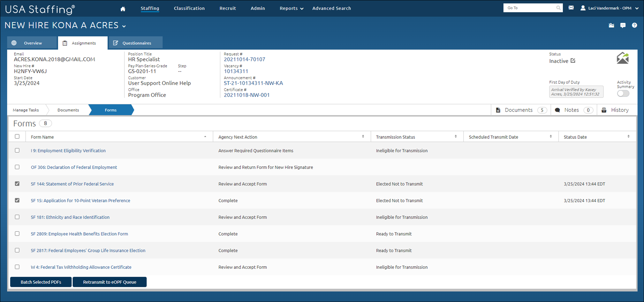This screenshot has width=644, height=302.
Task: Open the Laci Vandermark user dropdown arrow
Action: (x=637, y=8)
